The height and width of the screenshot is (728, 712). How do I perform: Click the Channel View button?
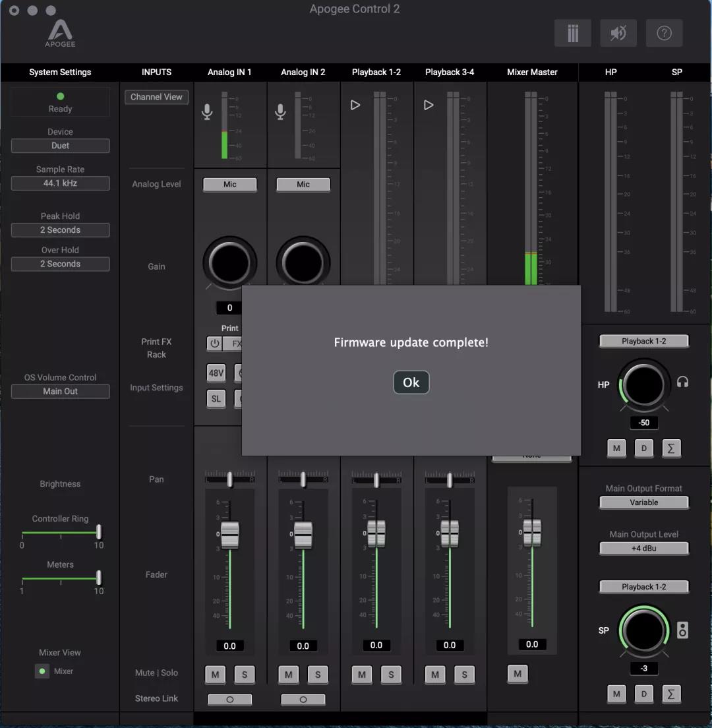click(x=156, y=97)
